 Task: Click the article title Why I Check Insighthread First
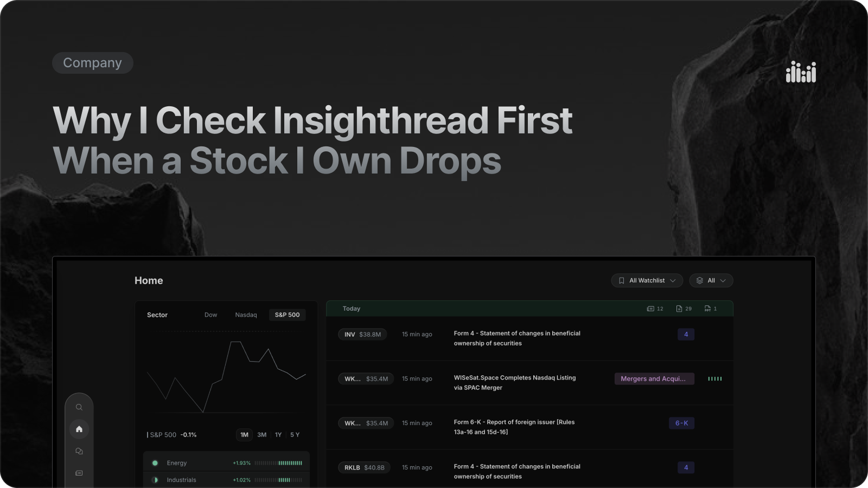(x=312, y=120)
